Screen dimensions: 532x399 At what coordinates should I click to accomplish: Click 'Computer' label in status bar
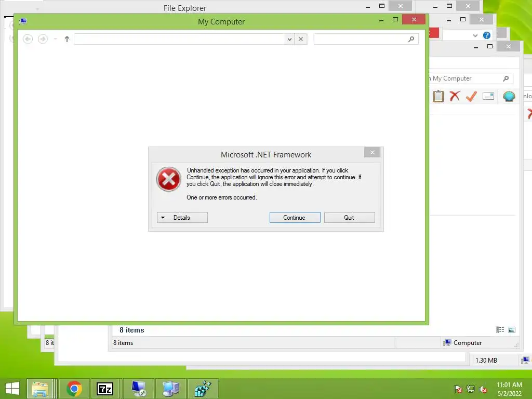pos(468,343)
